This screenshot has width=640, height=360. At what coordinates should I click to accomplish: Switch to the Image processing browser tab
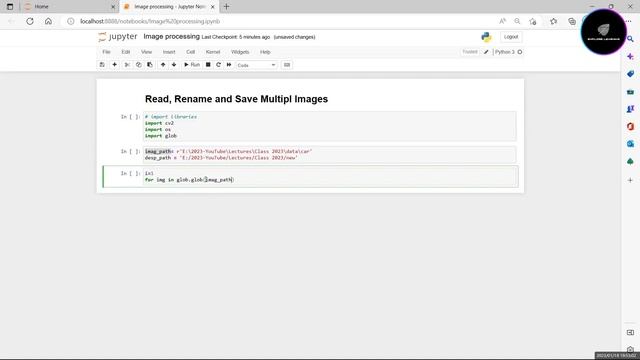[169, 7]
